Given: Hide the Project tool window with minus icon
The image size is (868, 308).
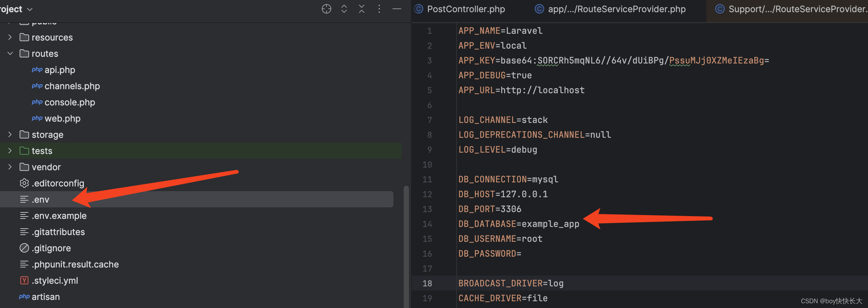Looking at the screenshot, I should pyautogui.click(x=397, y=9).
